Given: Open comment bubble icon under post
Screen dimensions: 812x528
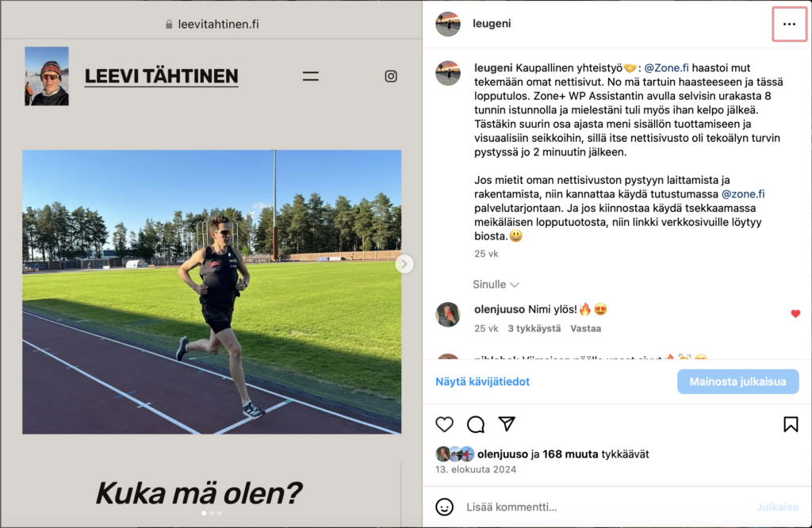Looking at the screenshot, I should [476, 424].
